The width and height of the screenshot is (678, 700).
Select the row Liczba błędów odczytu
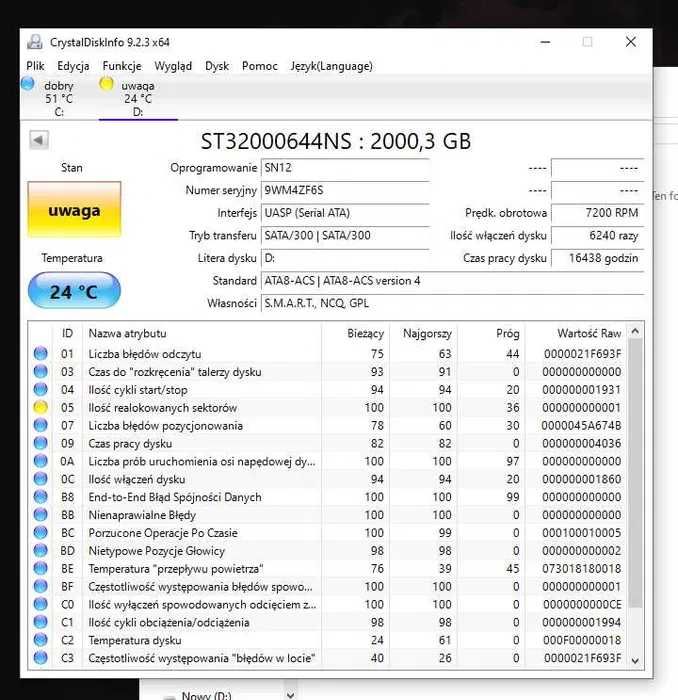(x=328, y=354)
